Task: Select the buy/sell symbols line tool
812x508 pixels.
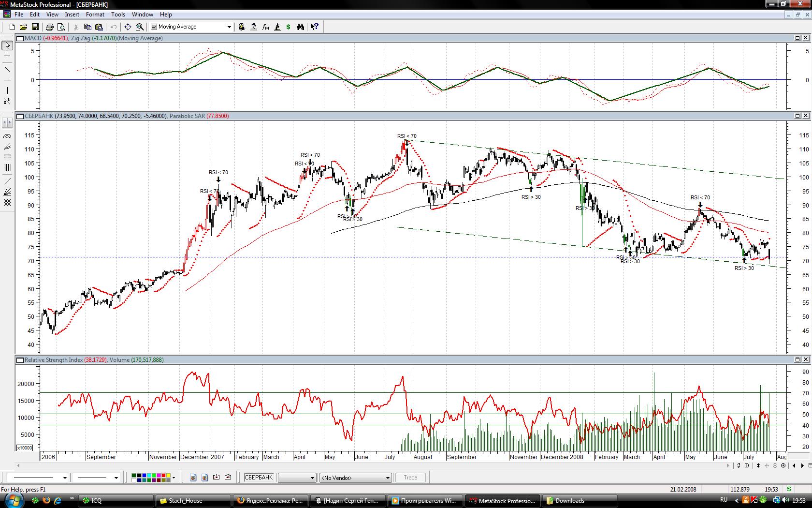Action: [x=7, y=101]
